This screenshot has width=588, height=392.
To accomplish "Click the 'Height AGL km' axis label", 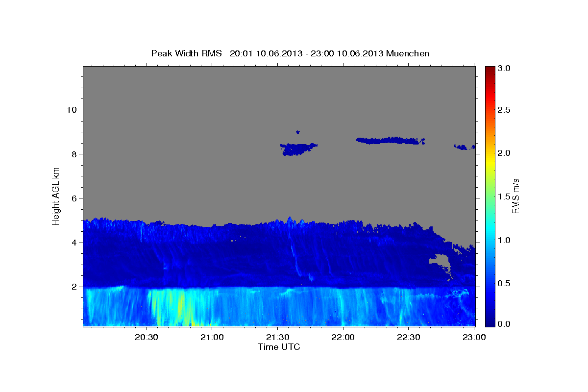I will (x=56, y=196).
